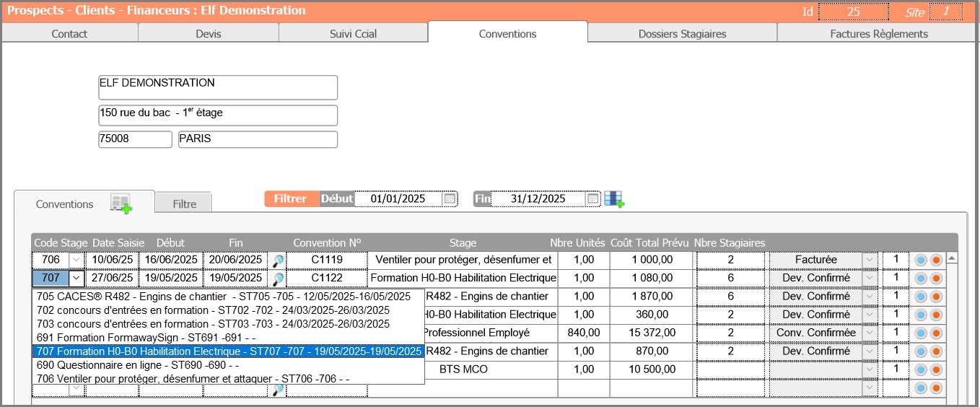
Task: Click orange round button on the 1 080,00 row
Action: point(936,278)
